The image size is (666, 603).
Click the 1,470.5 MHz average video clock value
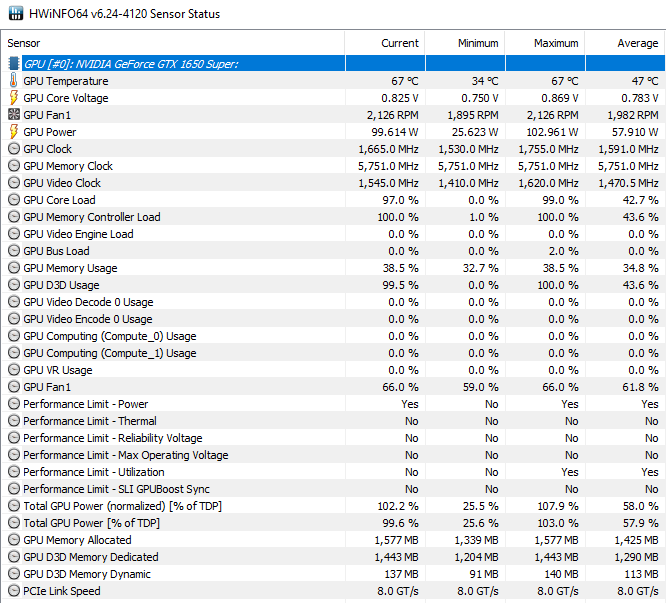(629, 183)
